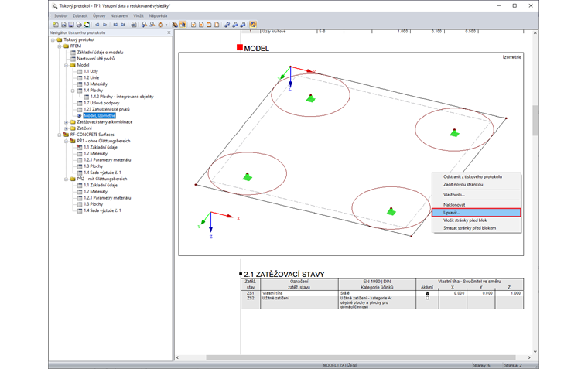Image resolution: width=588 pixels, height=369 pixels.
Task: Select 1.3 Materiály under Model
Action: click(x=95, y=84)
